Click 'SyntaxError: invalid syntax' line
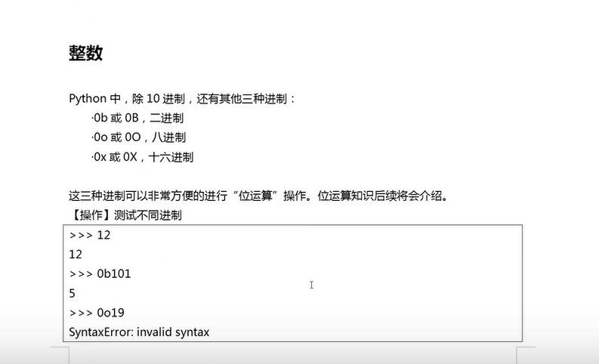599x364 pixels. coord(139,332)
